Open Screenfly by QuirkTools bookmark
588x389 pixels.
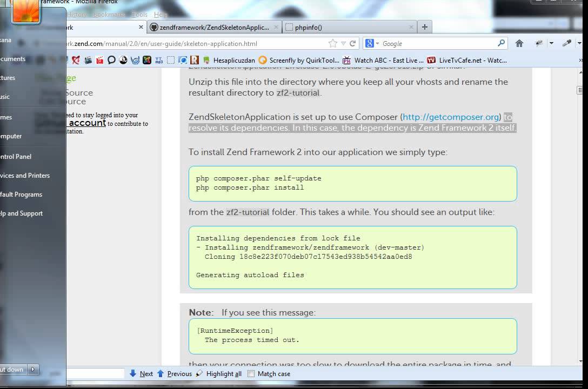pos(299,60)
